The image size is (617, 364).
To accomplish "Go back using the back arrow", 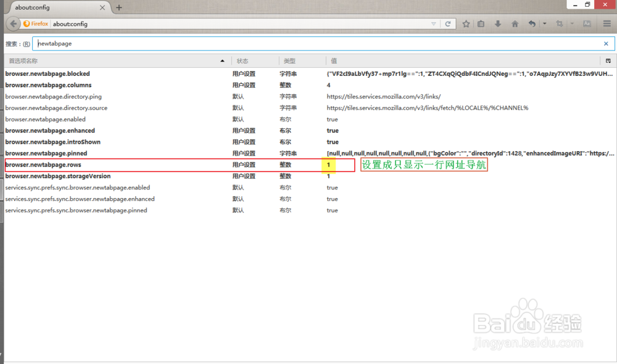I will pos(14,23).
